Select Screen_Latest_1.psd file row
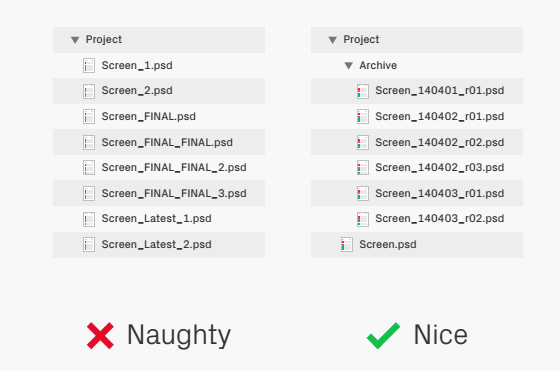560x371 pixels. click(x=159, y=219)
